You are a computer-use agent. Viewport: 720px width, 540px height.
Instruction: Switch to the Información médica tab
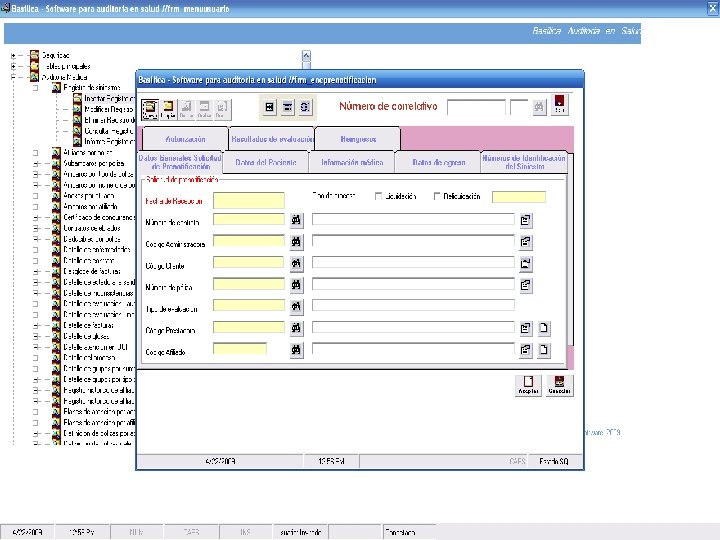point(352,162)
